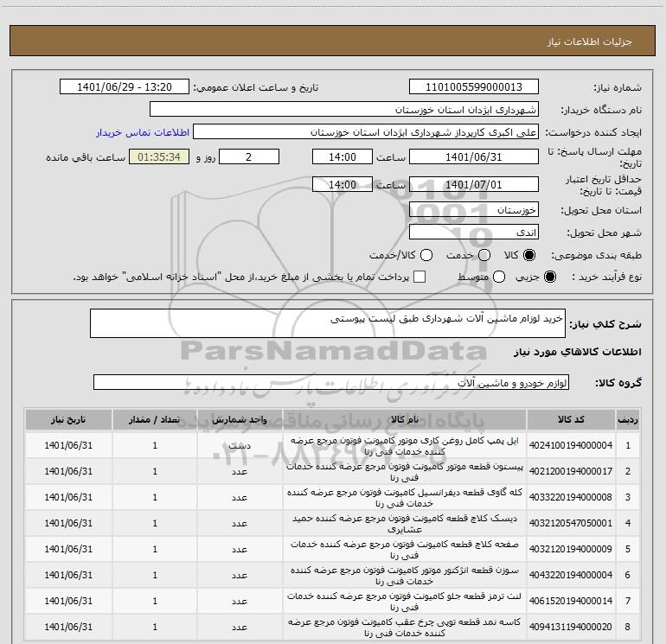Click the wheel hub seal item name in row 8

(405, 627)
